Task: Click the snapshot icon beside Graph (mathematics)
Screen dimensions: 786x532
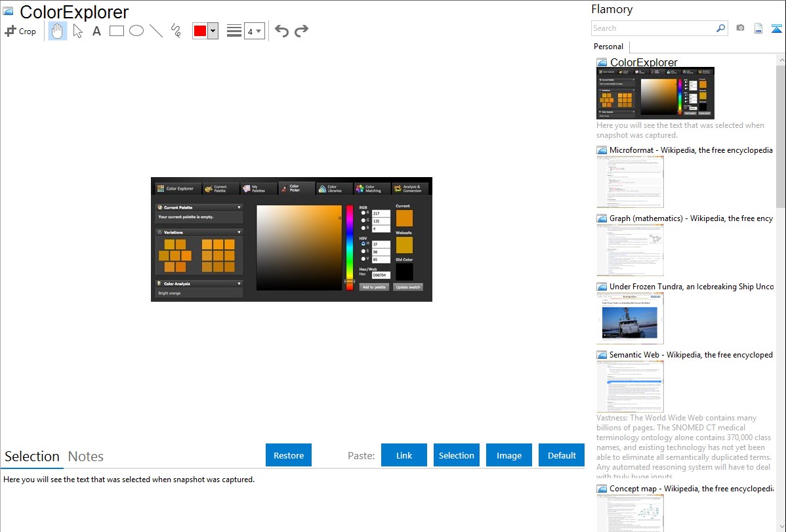Action: pyautogui.click(x=602, y=218)
